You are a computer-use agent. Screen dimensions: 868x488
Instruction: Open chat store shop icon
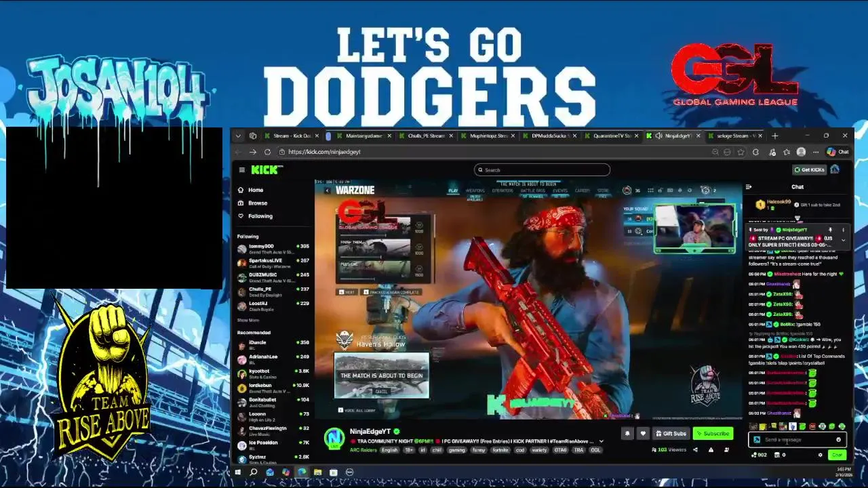[778, 455]
